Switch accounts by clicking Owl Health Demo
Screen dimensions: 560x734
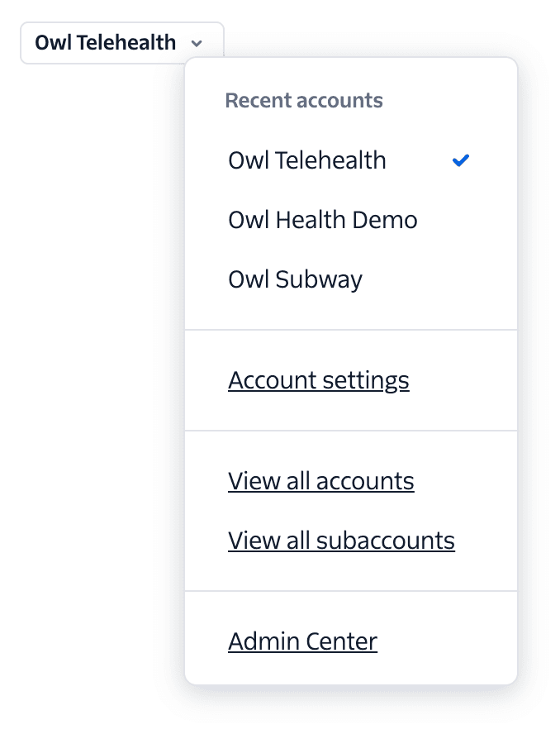322,220
